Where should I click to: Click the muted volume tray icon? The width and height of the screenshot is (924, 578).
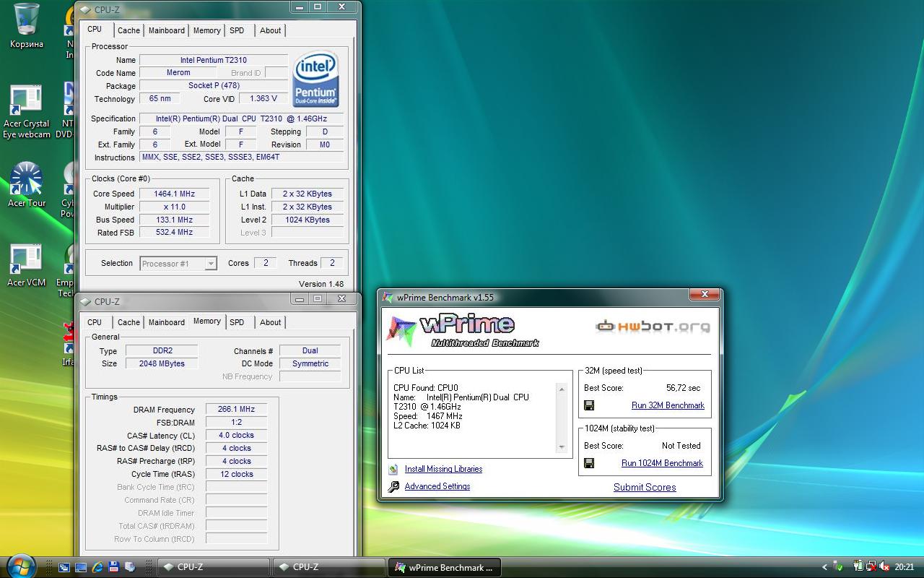click(x=884, y=567)
